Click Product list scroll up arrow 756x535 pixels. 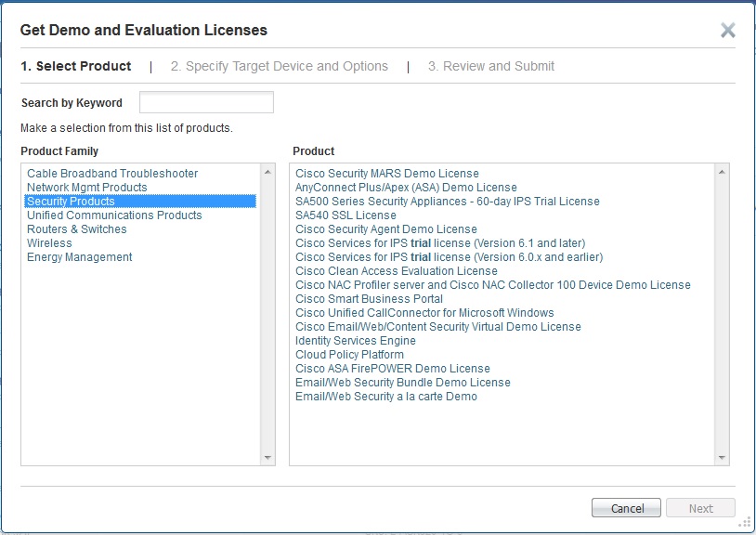(722, 172)
